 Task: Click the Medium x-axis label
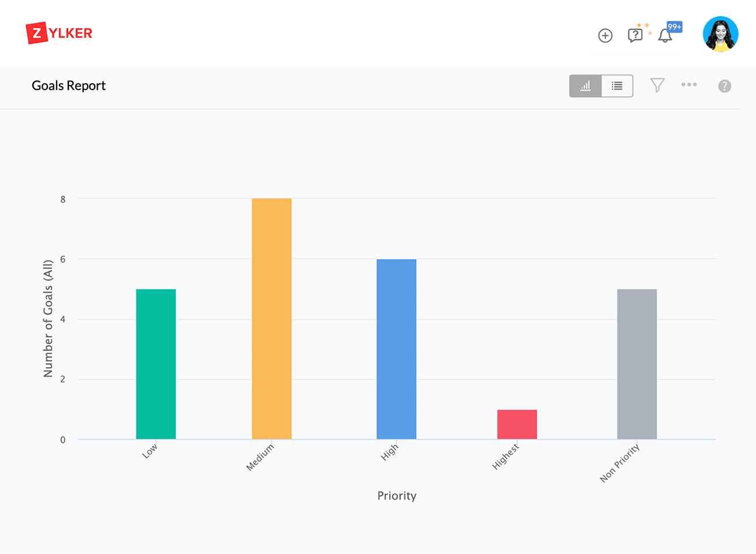(260, 457)
